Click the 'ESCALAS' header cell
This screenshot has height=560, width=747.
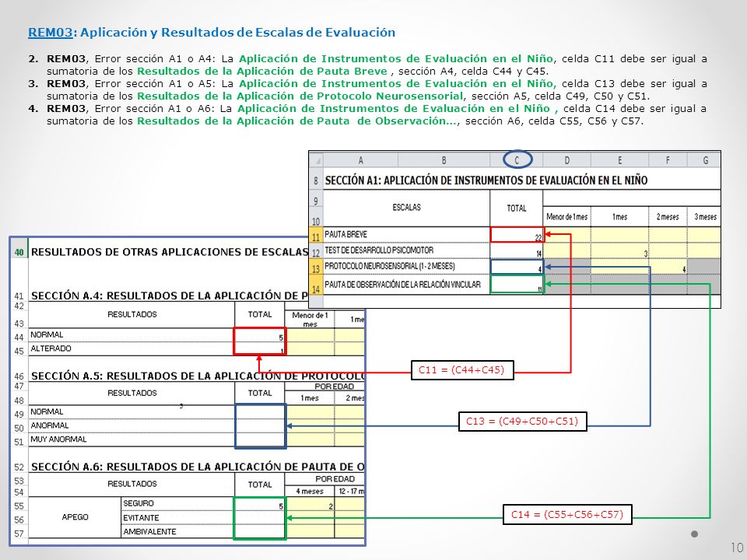pyautogui.click(x=406, y=208)
